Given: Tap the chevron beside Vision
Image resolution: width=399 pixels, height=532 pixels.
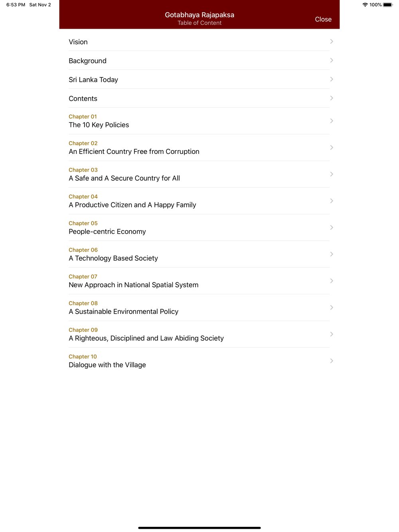Looking at the screenshot, I should click(x=332, y=41).
